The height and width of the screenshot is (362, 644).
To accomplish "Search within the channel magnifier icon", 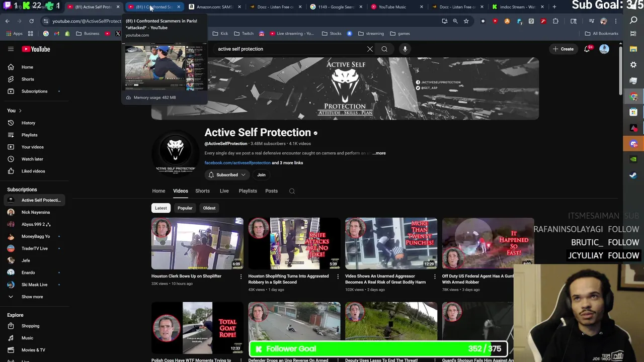I will pyautogui.click(x=292, y=191).
